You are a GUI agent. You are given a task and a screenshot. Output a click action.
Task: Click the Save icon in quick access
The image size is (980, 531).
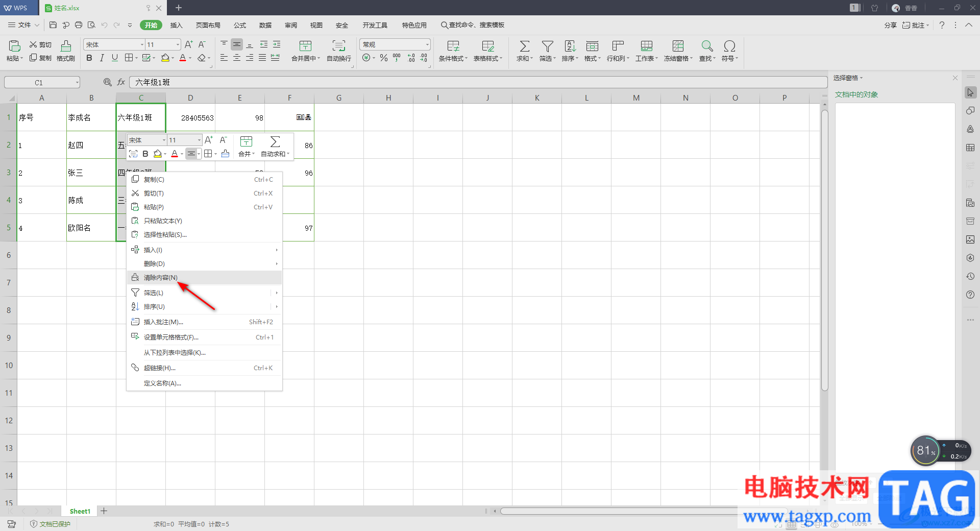tap(53, 25)
